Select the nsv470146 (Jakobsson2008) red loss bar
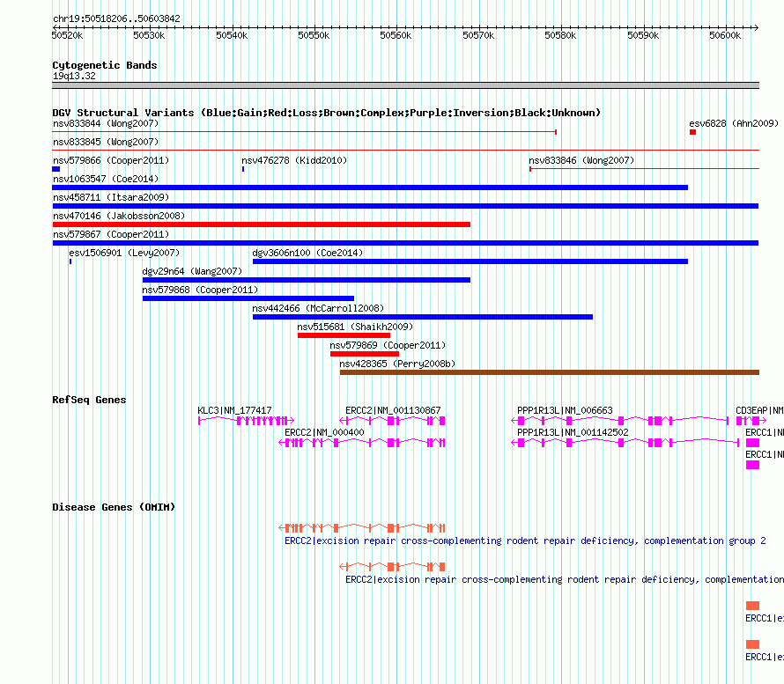The height and width of the screenshot is (684, 784). click(261, 224)
